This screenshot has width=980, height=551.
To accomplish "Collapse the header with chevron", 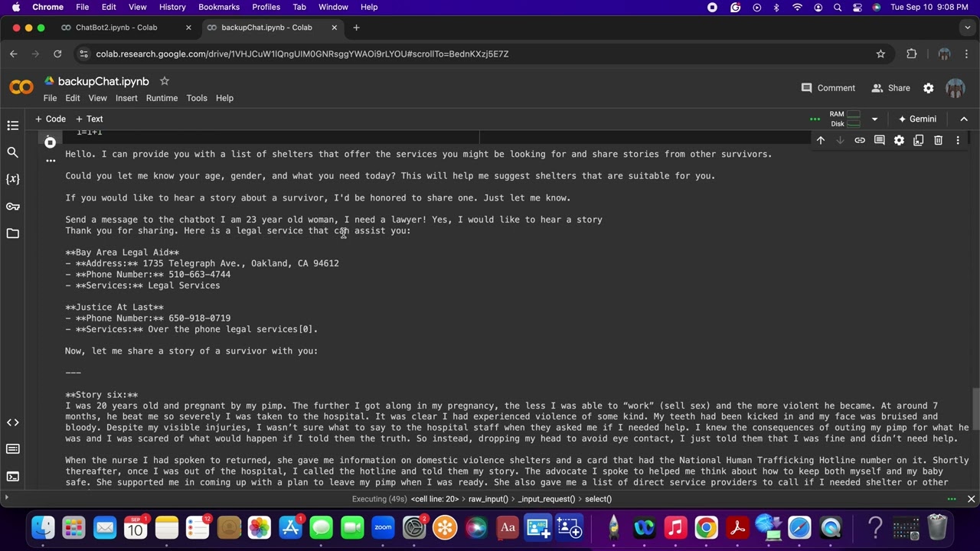I will coord(964,119).
